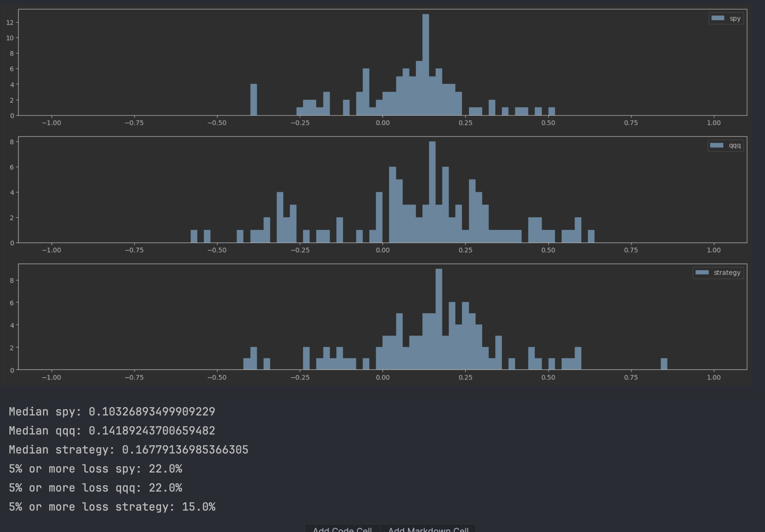Click the isolated rightmost bar in strategy histogram
Screen dimensions: 765x532
664,364
